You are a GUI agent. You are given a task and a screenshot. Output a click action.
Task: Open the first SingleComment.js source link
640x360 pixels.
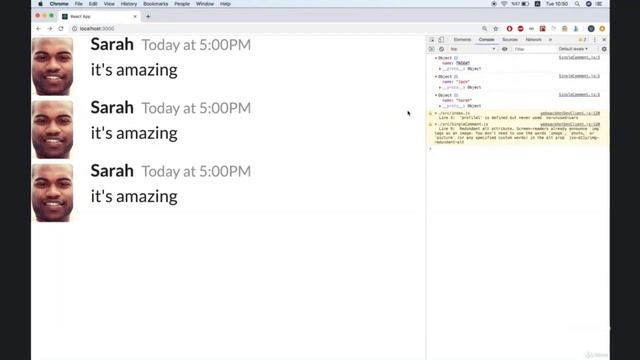579,58
